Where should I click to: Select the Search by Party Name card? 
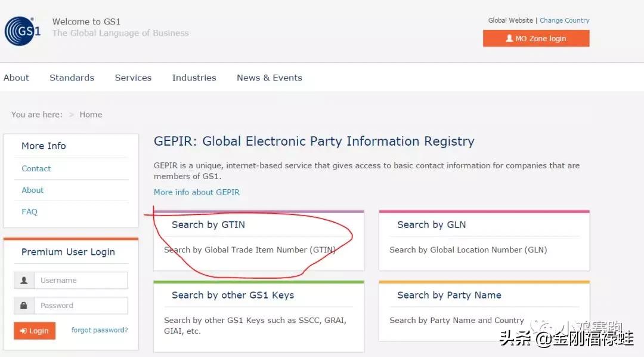click(x=484, y=310)
